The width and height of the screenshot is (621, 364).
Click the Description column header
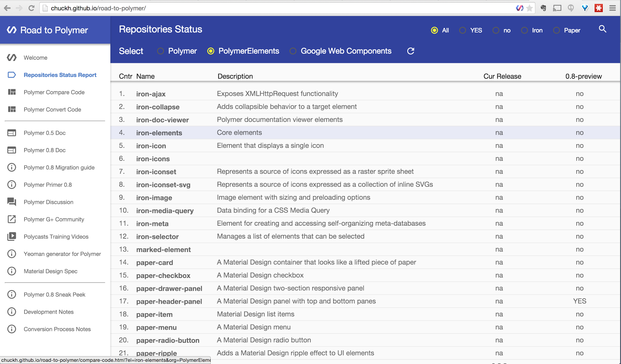point(235,76)
